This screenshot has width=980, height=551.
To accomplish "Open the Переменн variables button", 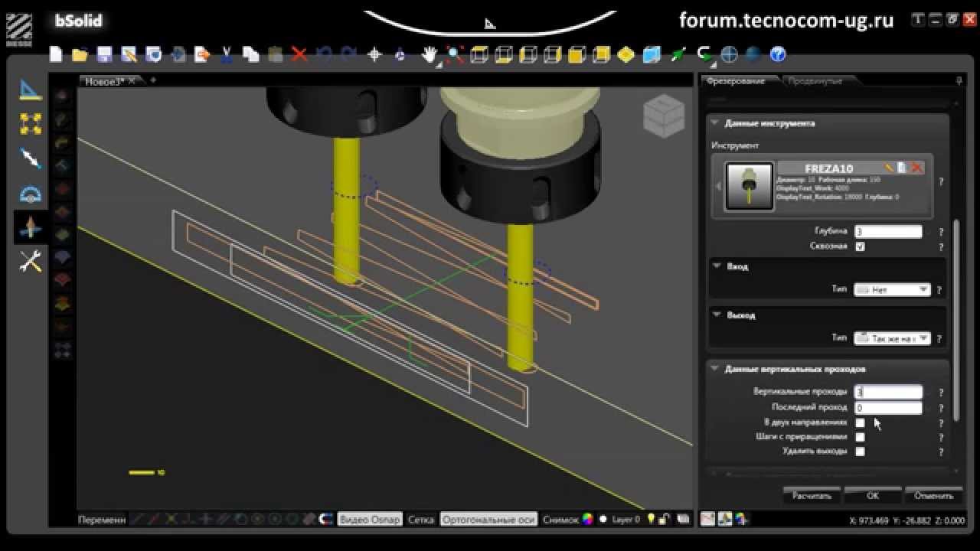I will pyautogui.click(x=102, y=519).
